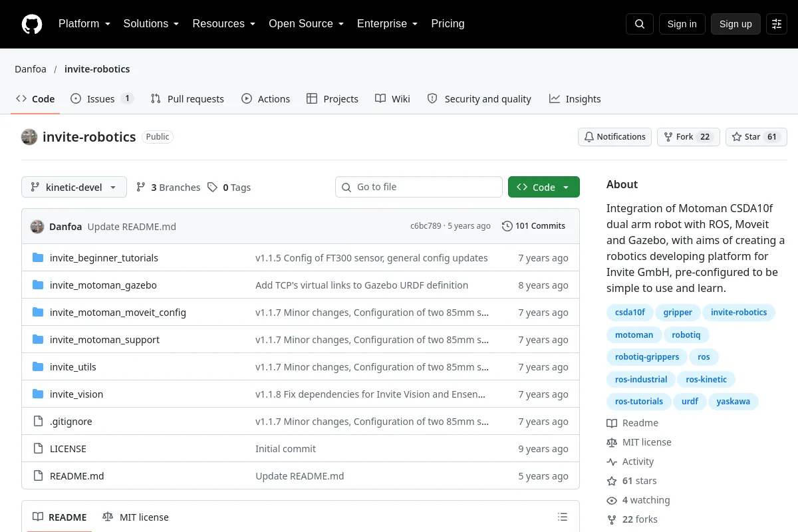
Task: Expand the Resources menu
Action: click(224, 24)
